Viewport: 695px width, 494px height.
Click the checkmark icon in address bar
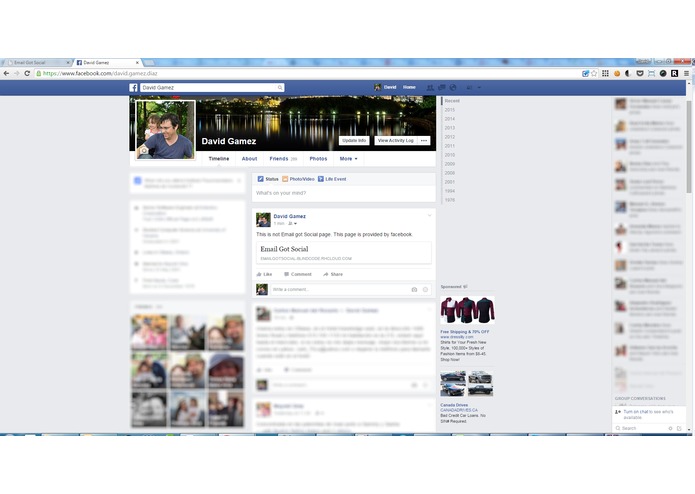(586, 74)
